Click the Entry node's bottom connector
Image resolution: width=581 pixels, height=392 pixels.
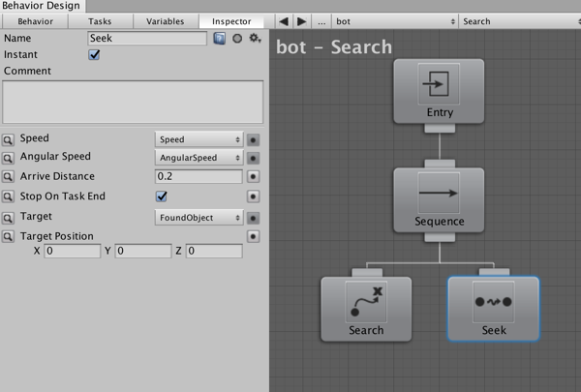(x=440, y=128)
